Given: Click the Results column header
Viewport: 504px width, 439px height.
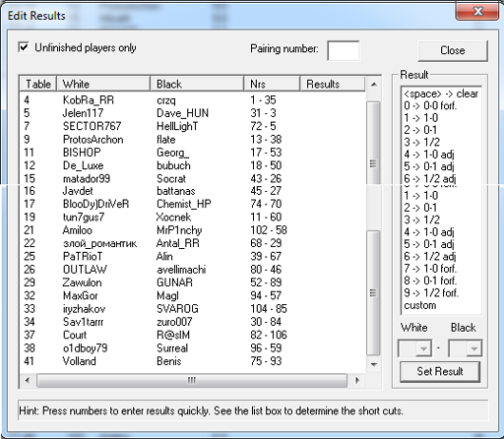Looking at the screenshot, I should click(x=333, y=84).
